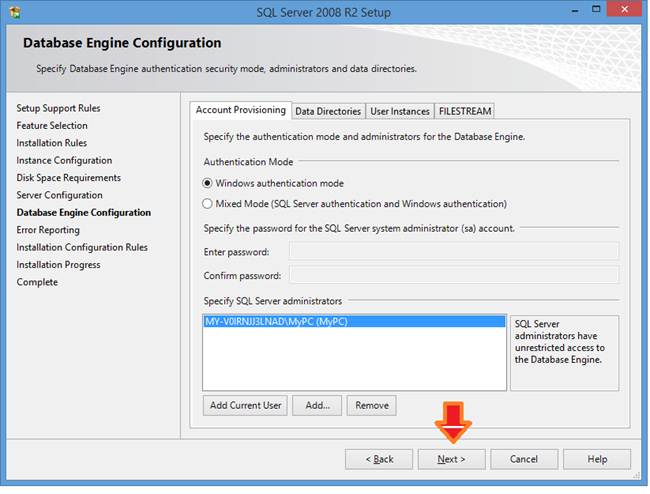650x494 pixels.
Task: Click the Complete step
Action: point(37,282)
